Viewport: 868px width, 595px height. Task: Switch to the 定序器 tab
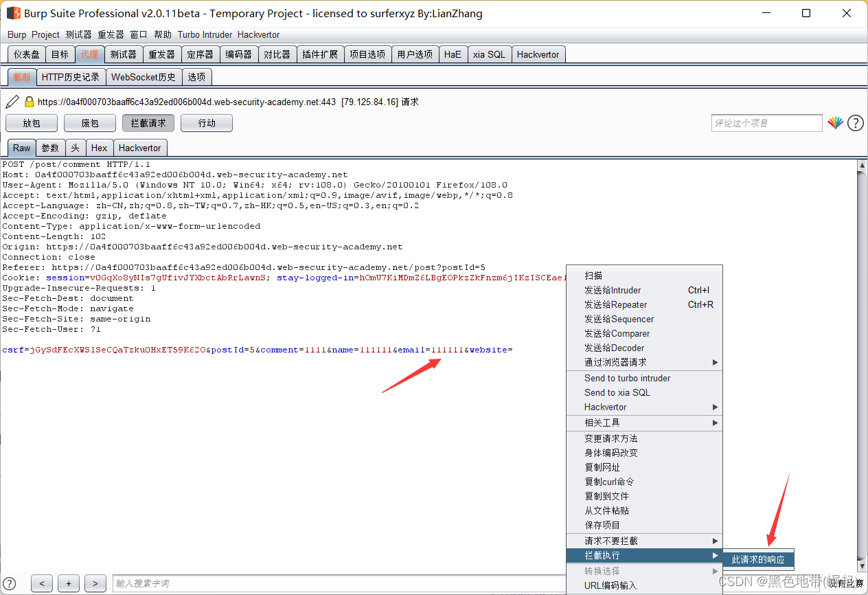coord(201,54)
